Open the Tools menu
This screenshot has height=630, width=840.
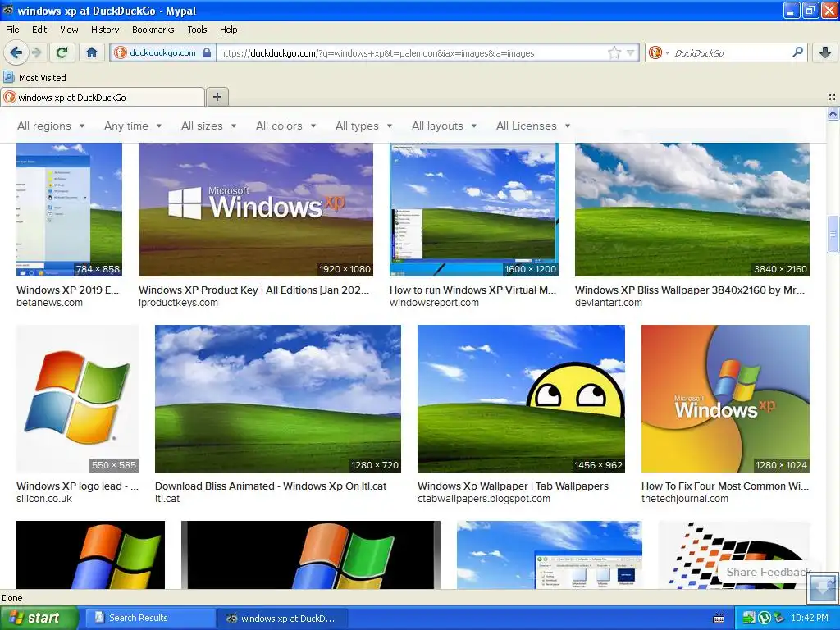pyautogui.click(x=197, y=30)
